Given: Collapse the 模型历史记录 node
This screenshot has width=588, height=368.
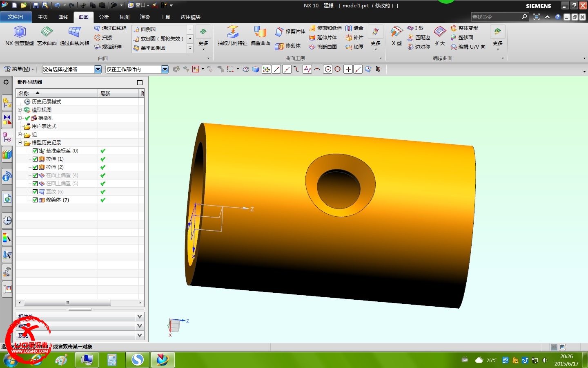Looking at the screenshot, I should pyautogui.click(x=20, y=143).
